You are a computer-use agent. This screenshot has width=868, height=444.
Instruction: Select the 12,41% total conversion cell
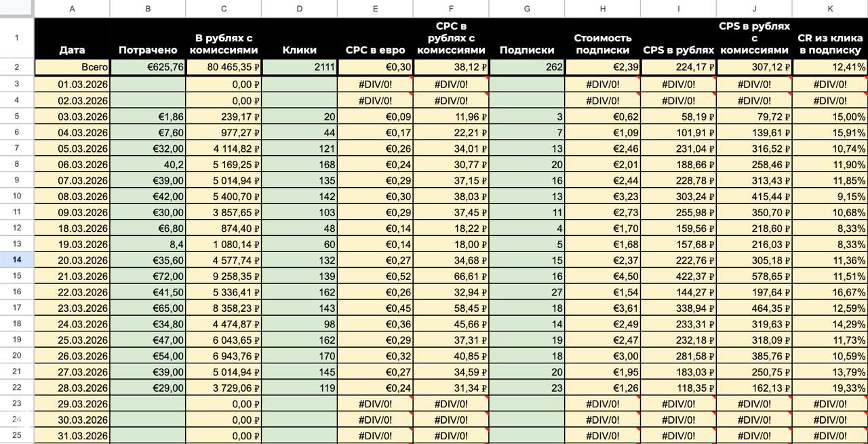[x=829, y=67]
